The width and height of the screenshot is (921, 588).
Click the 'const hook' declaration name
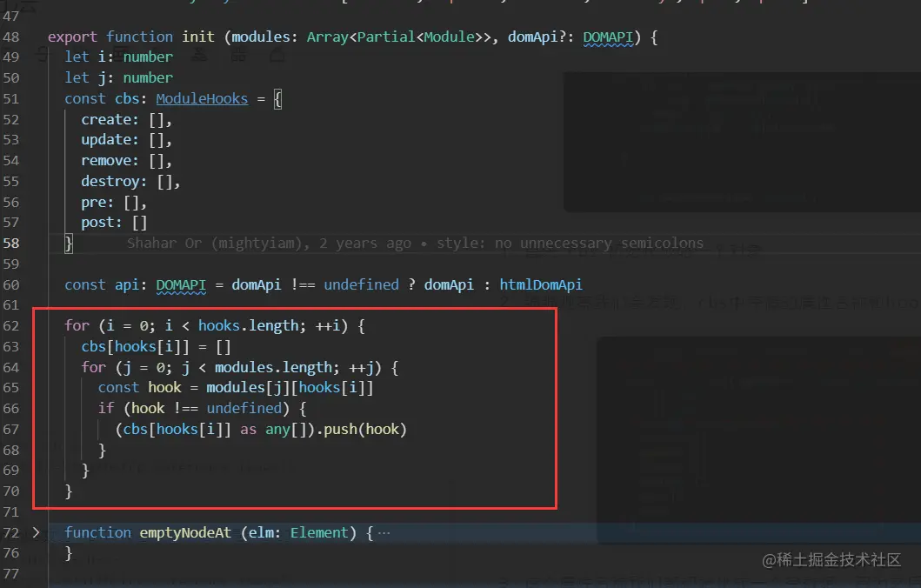click(164, 388)
